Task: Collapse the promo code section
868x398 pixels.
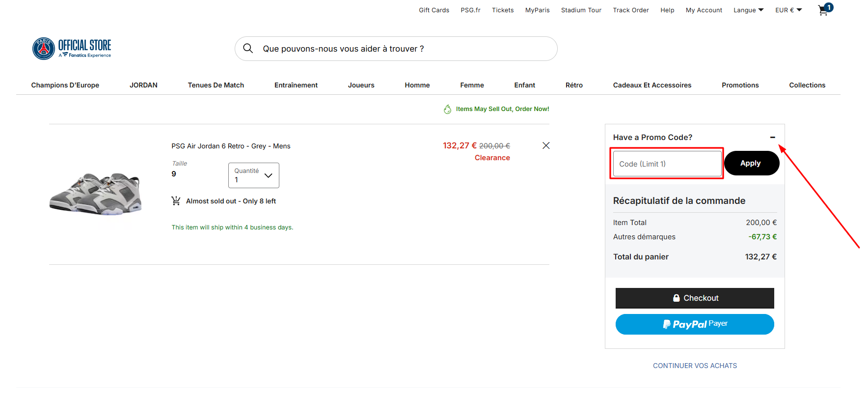Action: [x=773, y=138]
